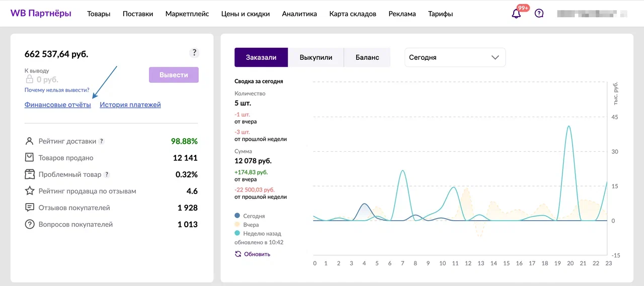Toggle the Сегодня legend series

pyautogui.click(x=254, y=216)
